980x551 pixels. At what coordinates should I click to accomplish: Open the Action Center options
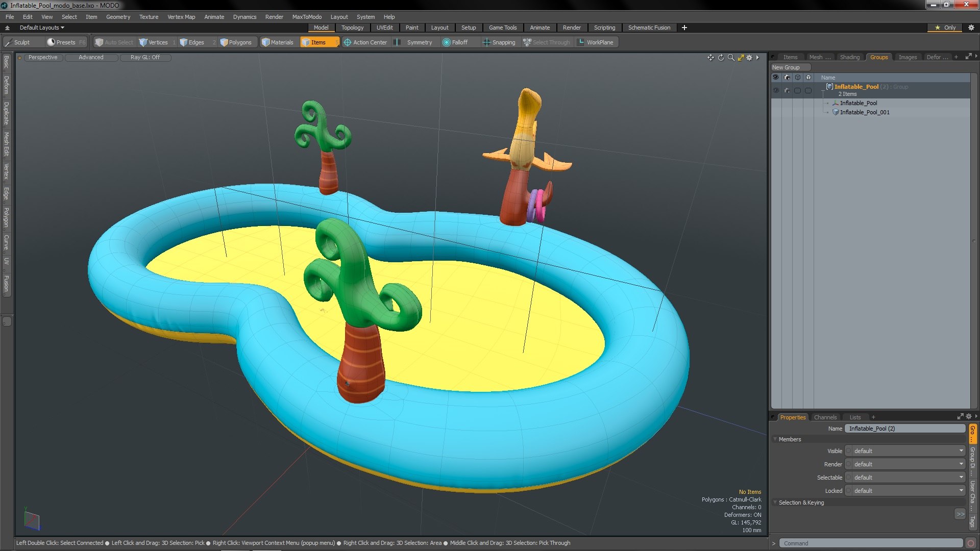point(365,42)
